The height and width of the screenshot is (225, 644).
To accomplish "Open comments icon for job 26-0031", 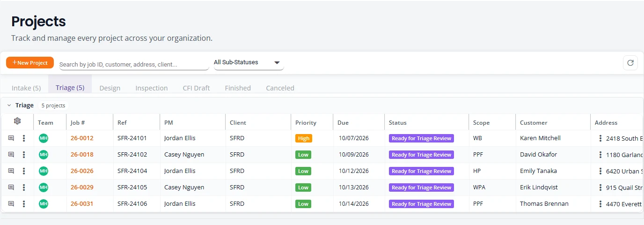I will click(x=11, y=204).
